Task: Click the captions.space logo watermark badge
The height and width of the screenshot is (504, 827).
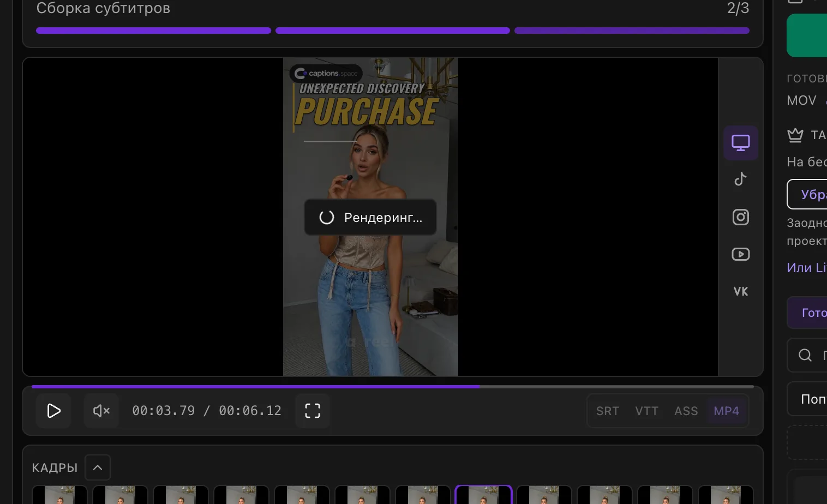Action: coord(326,73)
